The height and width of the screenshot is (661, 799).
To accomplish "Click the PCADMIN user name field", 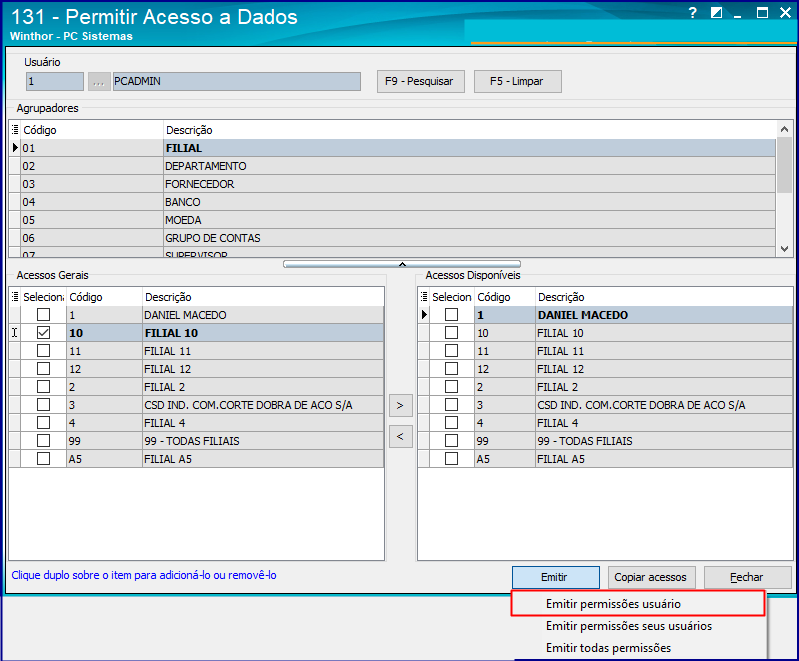I will click(236, 82).
